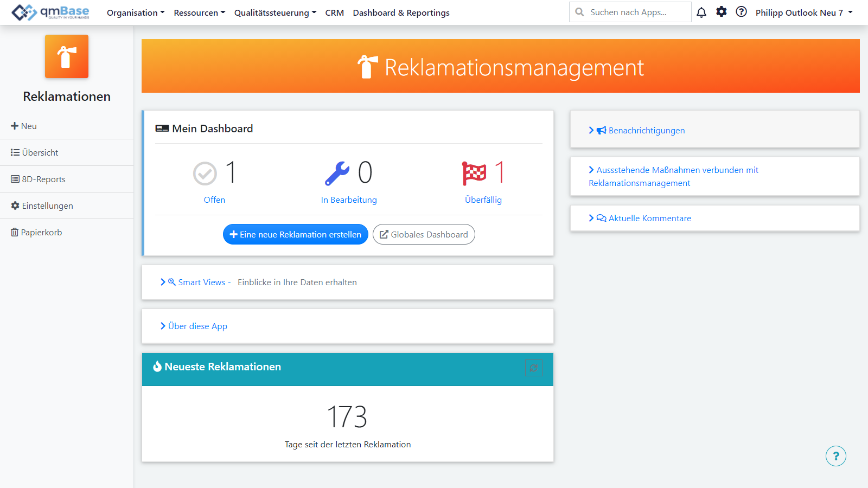The image size is (868, 488).
Task: Click the Überfällig checkered flag icon
Action: pyautogui.click(x=474, y=174)
